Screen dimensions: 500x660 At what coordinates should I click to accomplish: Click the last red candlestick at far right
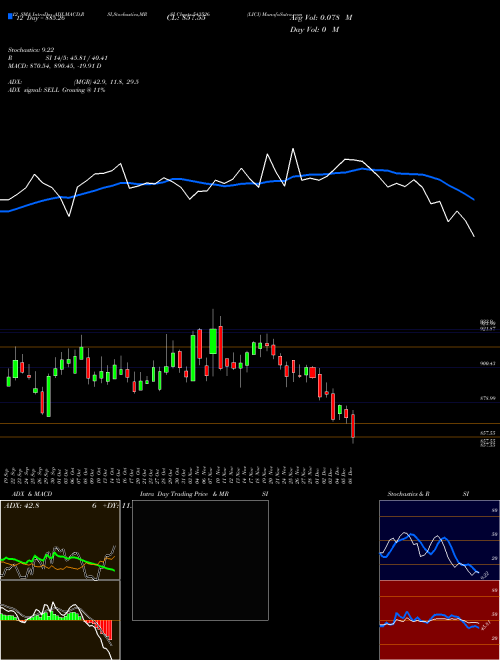(x=353, y=426)
